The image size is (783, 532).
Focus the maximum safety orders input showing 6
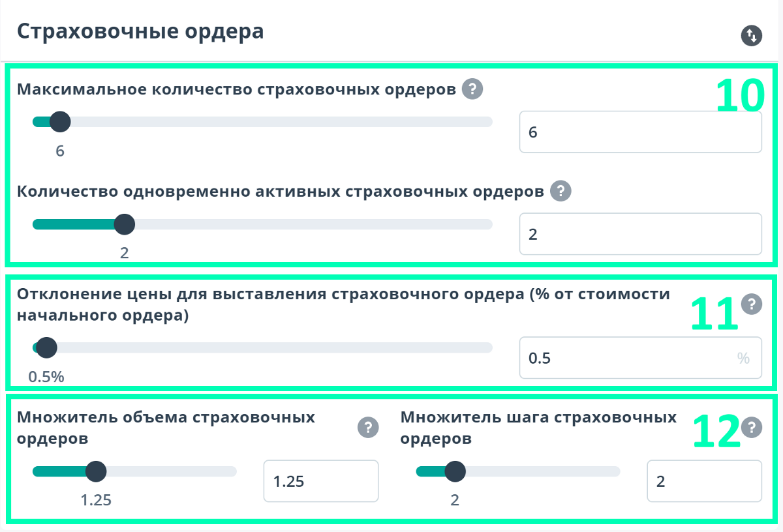639,132
